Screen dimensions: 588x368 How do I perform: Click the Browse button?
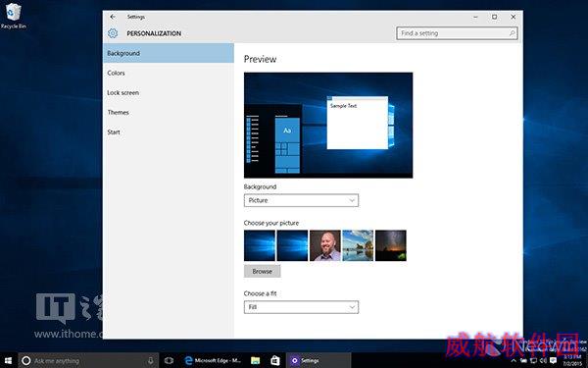262,271
